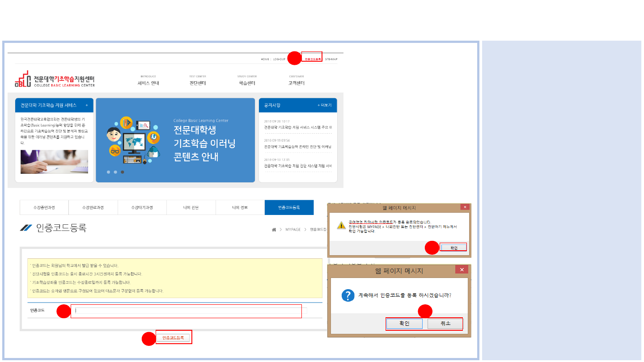Open the 고객센터 menu
644x362 pixels.
pyautogui.click(x=296, y=83)
